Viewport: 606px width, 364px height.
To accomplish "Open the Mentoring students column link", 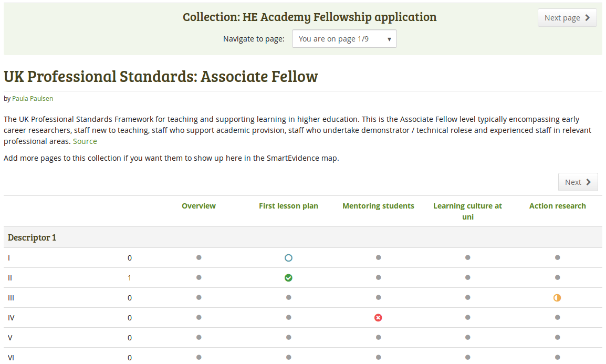I will coord(379,206).
